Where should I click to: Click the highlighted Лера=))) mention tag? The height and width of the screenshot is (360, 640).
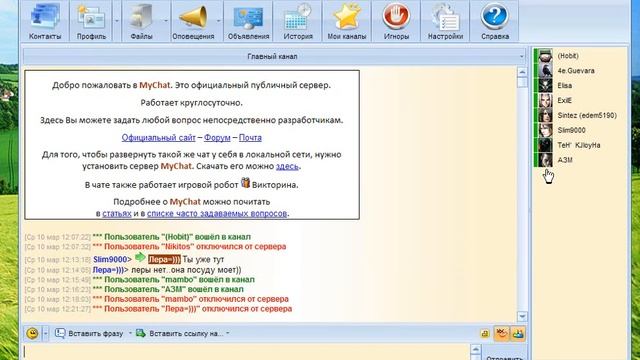164,259
